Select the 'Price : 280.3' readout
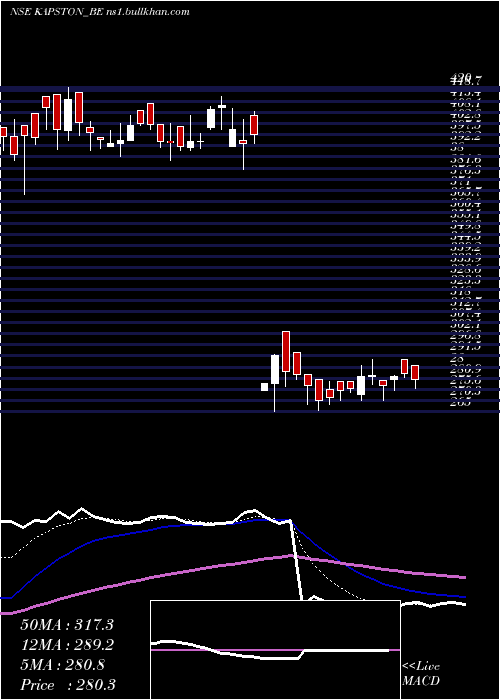 coord(68,685)
